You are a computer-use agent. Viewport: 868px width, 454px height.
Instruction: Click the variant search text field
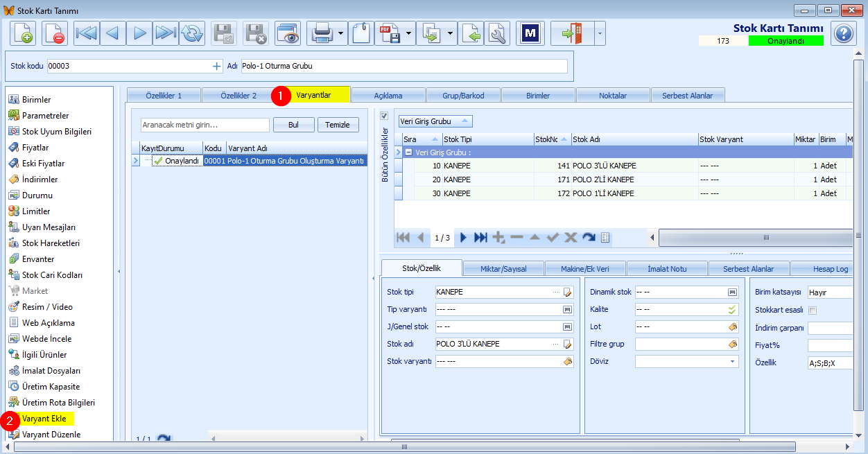pyautogui.click(x=205, y=125)
